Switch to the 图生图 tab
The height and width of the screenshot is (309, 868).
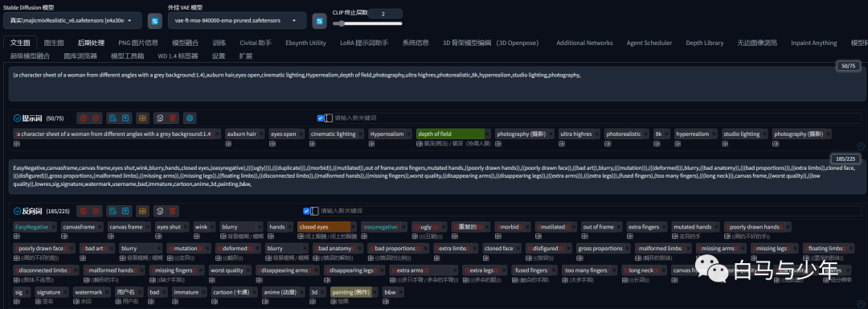tap(54, 43)
